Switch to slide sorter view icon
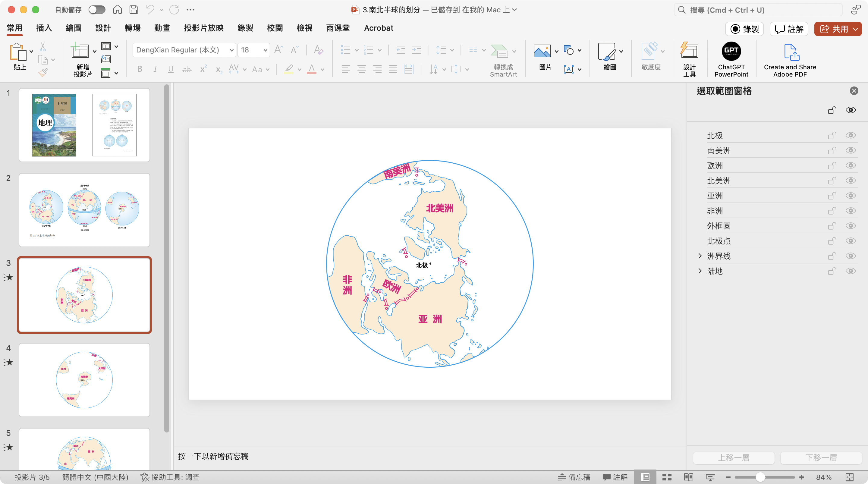Image resolution: width=868 pixels, height=484 pixels. tap(666, 477)
